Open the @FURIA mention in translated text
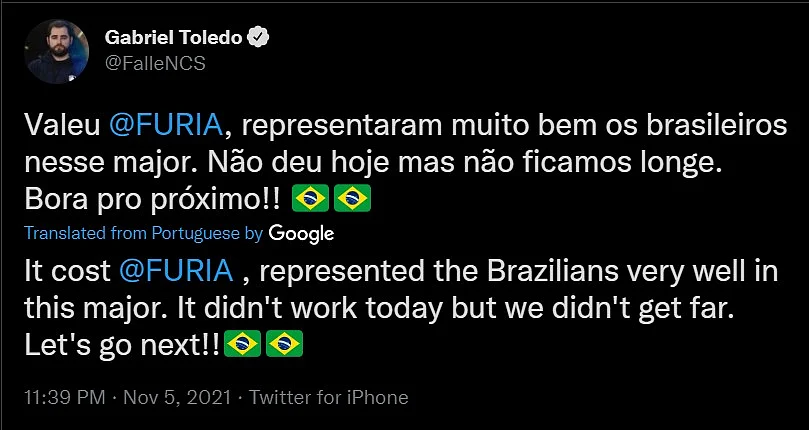The width and height of the screenshot is (809, 430). (175, 272)
